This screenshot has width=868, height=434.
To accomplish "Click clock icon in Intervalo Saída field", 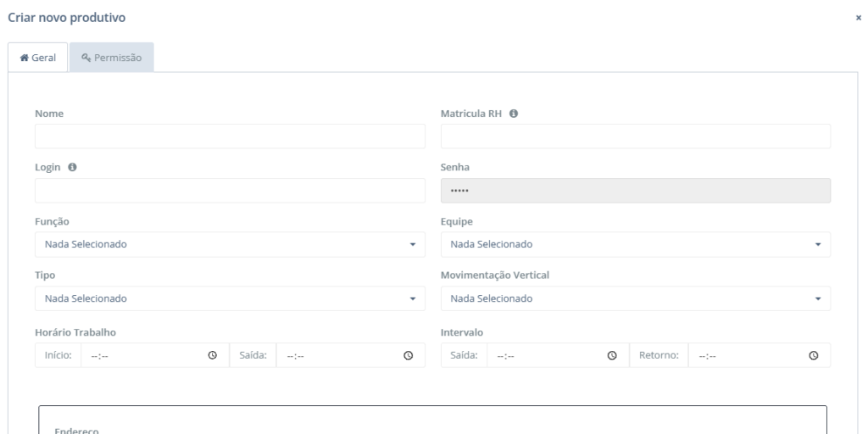I will pyautogui.click(x=611, y=356).
